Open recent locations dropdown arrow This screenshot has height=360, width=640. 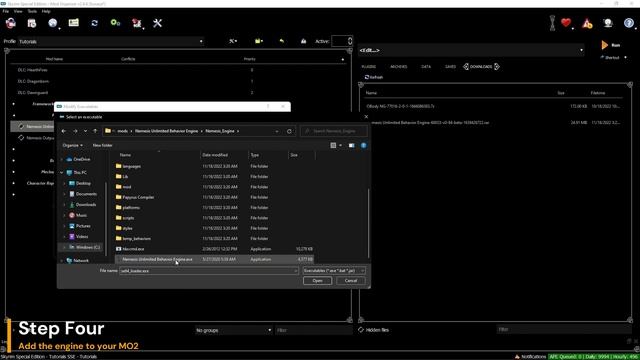point(85,131)
